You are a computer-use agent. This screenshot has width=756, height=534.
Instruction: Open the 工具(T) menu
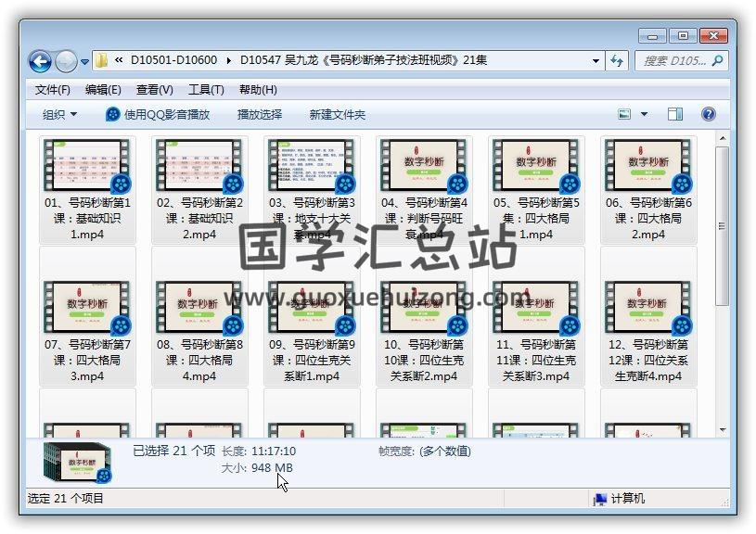coord(206,90)
